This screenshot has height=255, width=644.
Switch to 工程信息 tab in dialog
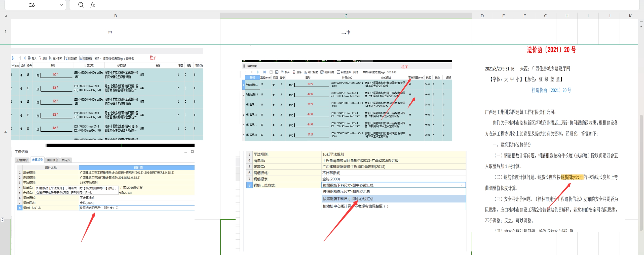tap(22, 160)
